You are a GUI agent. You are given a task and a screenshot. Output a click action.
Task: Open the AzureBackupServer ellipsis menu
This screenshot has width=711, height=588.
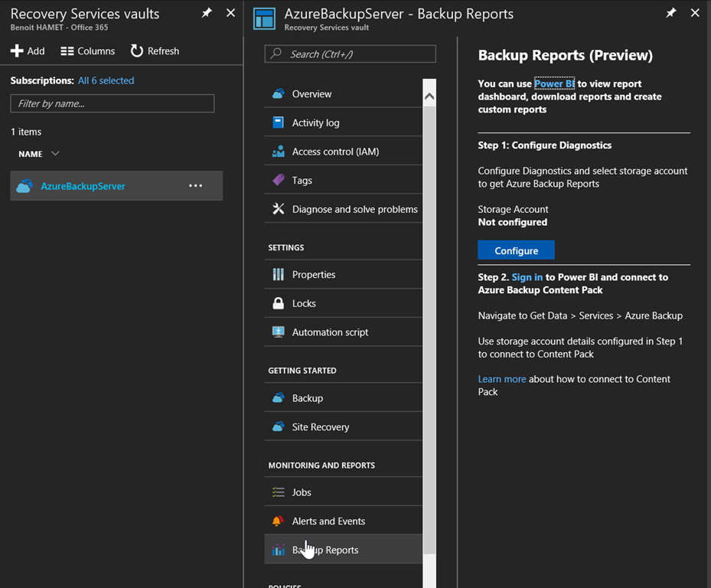[x=196, y=186]
